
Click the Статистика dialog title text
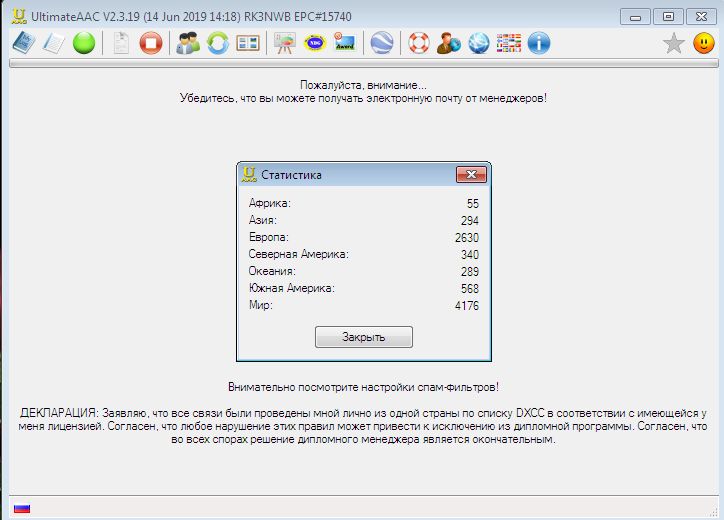click(291, 175)
